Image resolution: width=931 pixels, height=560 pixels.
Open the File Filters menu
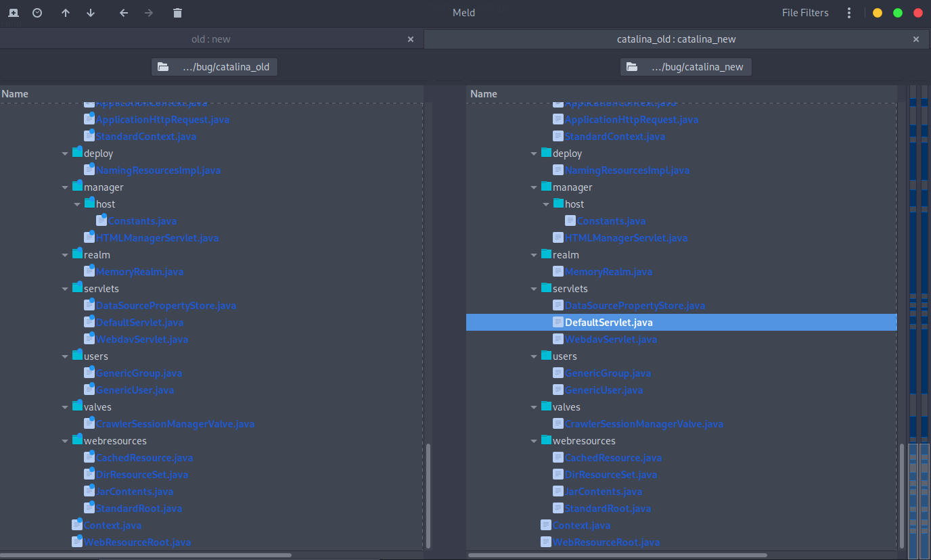[x=805, y=12]
